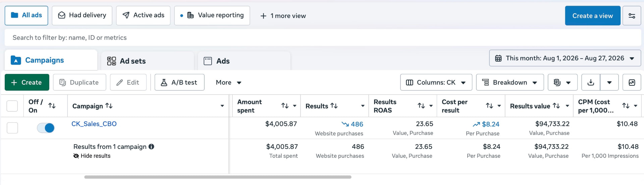Screen dimensions: 644x185
Task: Sort by CPM column arrows
Action: click(x=626, y=106)
